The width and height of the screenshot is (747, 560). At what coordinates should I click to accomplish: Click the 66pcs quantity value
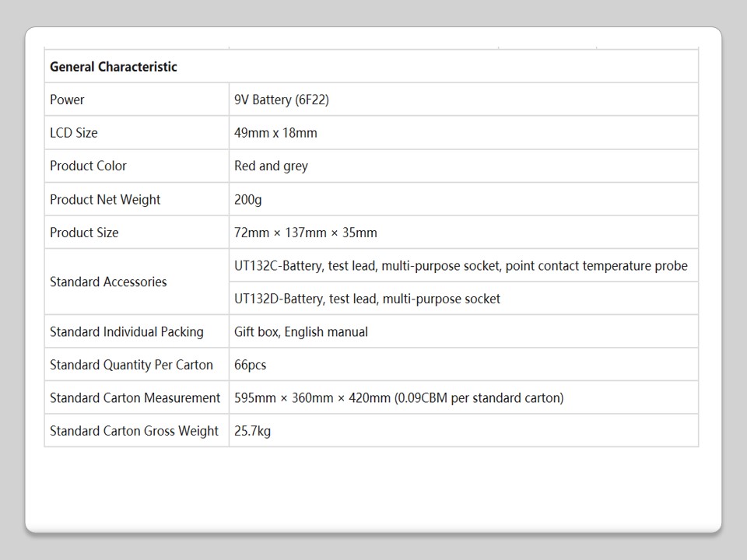pyautogui.click(x=251, y=365)
